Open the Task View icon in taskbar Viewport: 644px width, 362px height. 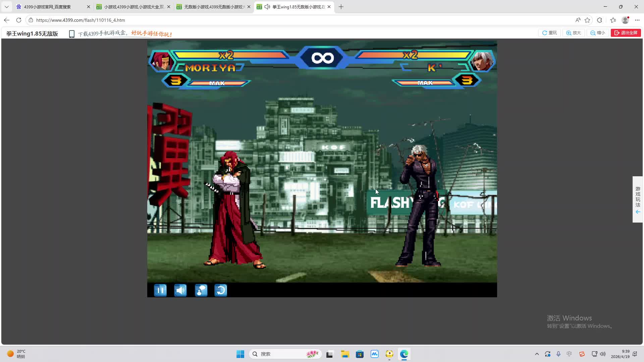click(330, 354)
